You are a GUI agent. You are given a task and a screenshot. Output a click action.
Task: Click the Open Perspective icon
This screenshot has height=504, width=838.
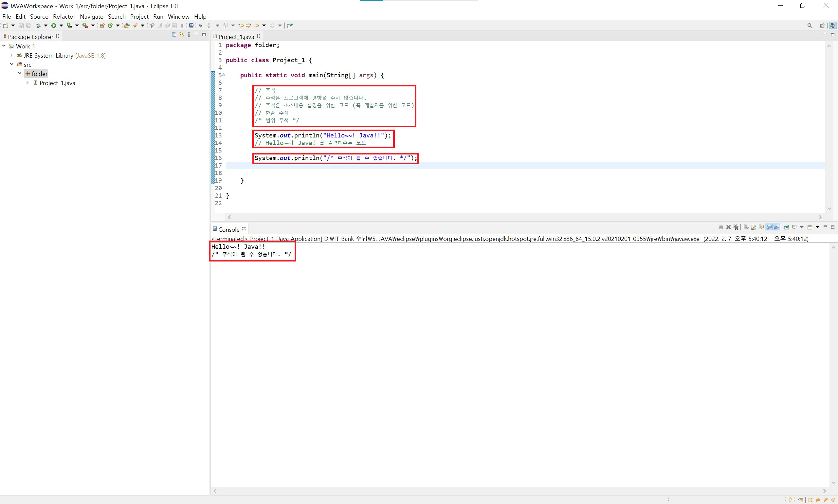(822, 26)
